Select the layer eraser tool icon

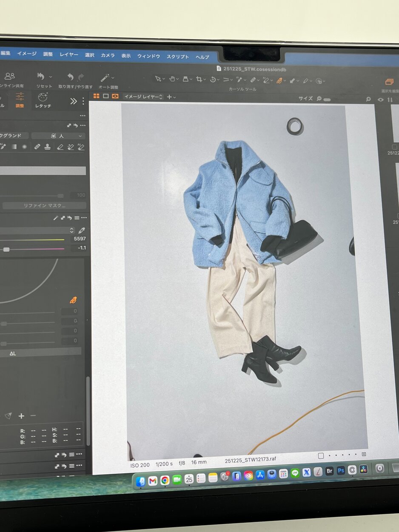[60, 147]
